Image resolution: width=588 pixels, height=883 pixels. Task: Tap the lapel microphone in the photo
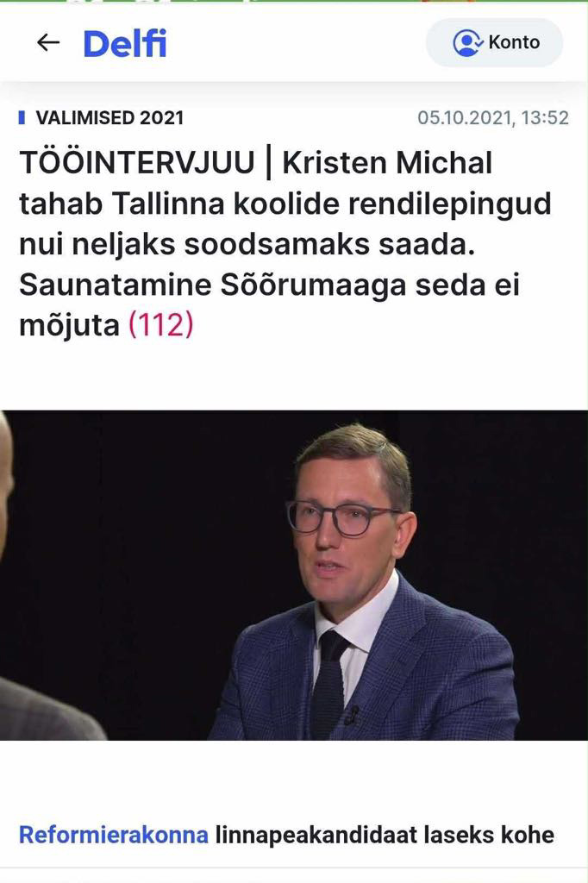click(352, 715)
